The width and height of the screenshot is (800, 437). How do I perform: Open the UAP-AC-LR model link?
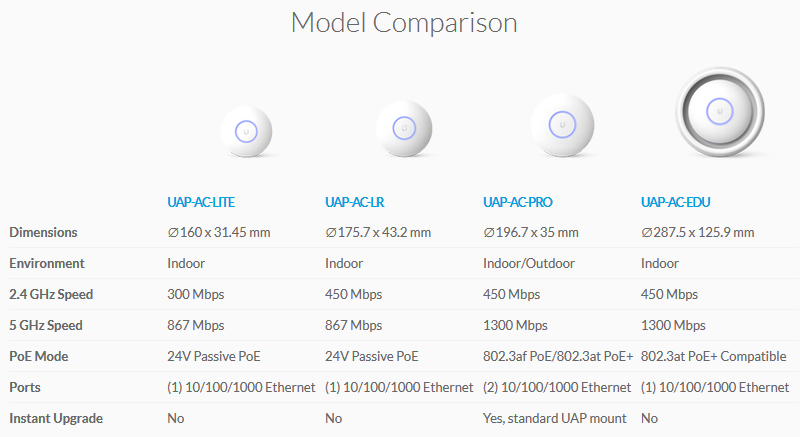355,202
